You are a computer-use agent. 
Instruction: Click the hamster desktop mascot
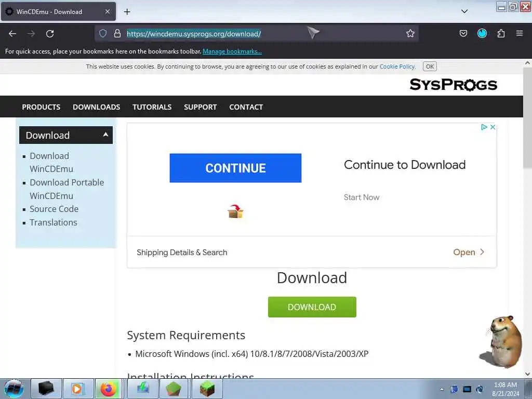(501, 342)
